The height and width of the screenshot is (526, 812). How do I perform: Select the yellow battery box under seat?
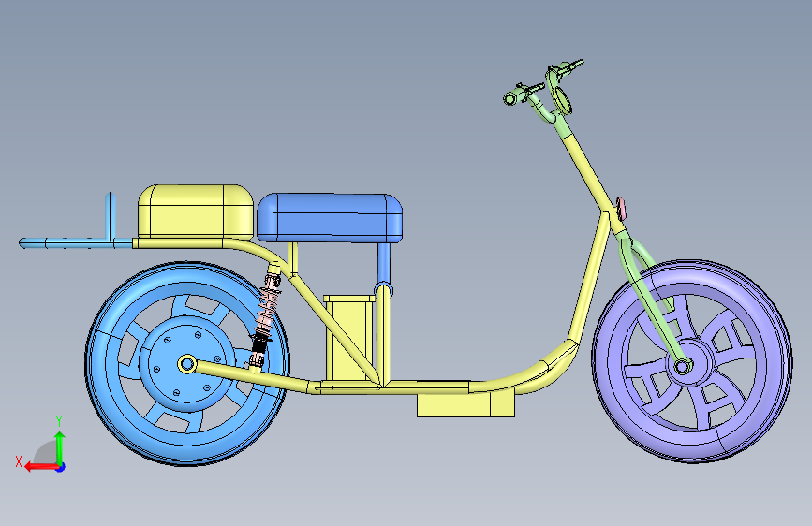348,339
